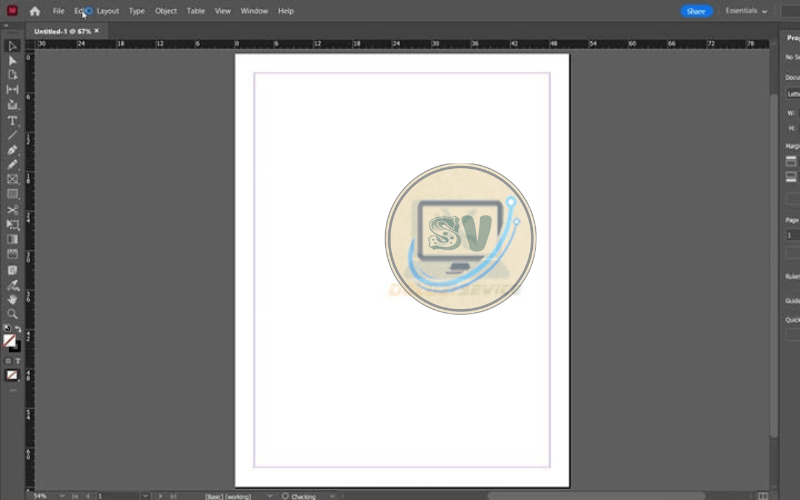Select the Note tool

coord(12,270)
